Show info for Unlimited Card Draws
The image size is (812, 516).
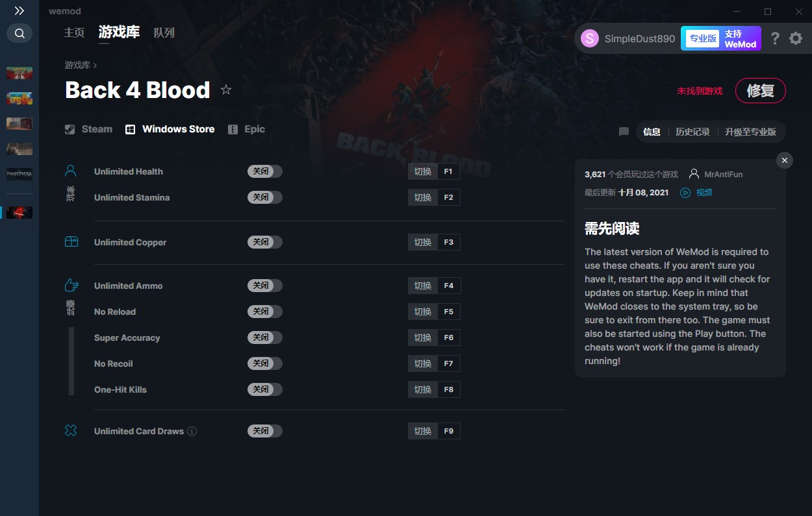[192, 431]
